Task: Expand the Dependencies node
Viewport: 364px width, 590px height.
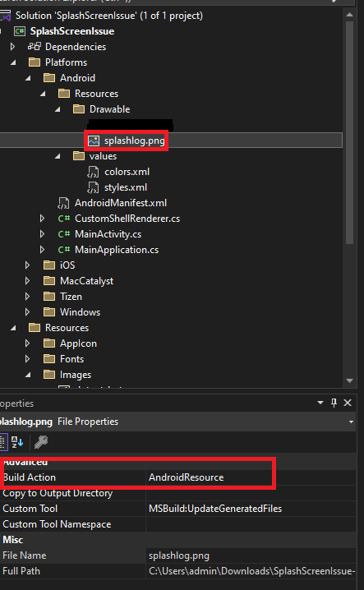Action: [x=12, y=47]
